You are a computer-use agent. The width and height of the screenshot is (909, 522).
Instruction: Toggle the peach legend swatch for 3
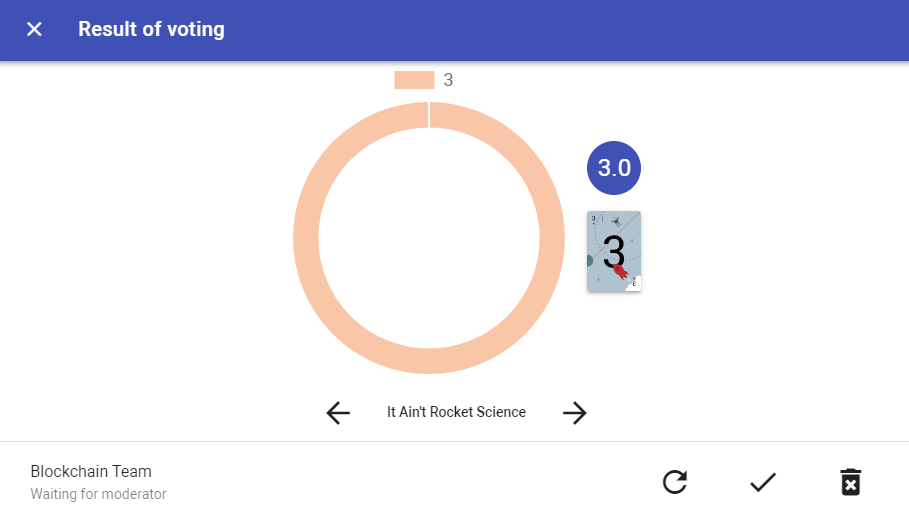[414, 80]
